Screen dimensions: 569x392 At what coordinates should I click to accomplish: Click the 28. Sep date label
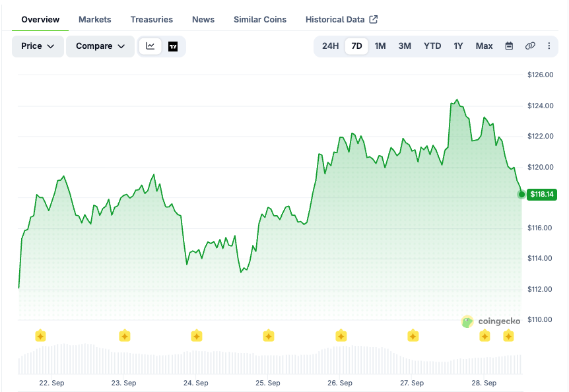[484, 383]
